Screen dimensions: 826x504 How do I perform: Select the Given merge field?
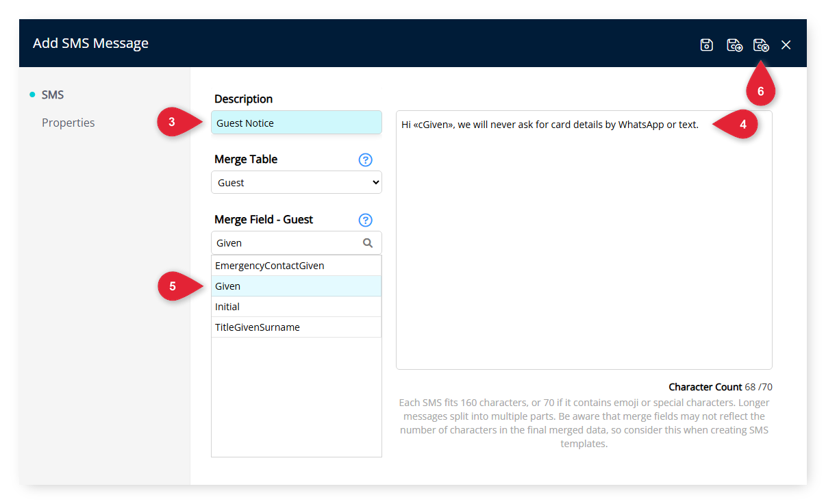[297, 286]
